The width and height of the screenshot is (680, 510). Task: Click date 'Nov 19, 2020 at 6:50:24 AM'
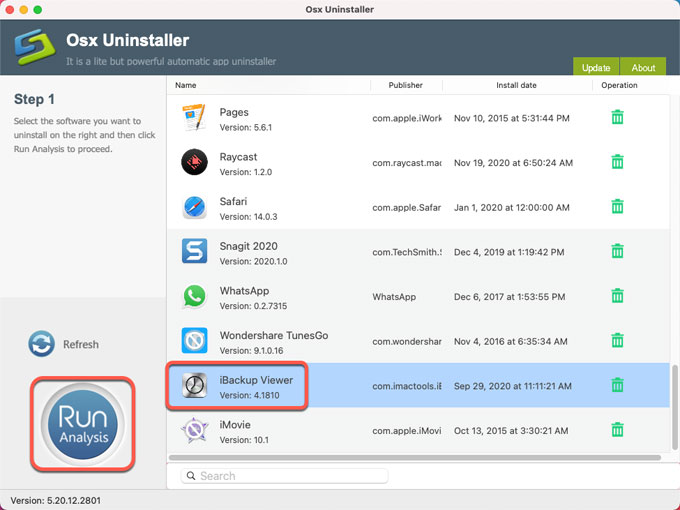point(513,163)
